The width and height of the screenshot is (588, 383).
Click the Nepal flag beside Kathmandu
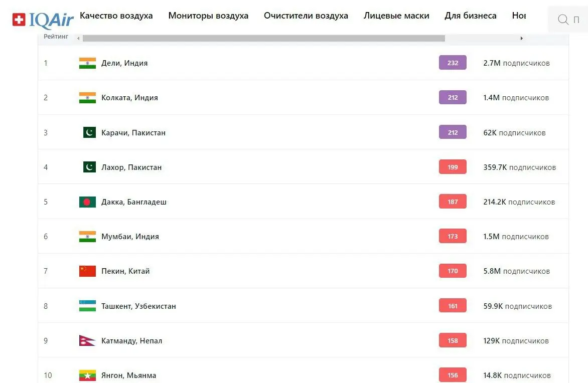pos(87,341)
